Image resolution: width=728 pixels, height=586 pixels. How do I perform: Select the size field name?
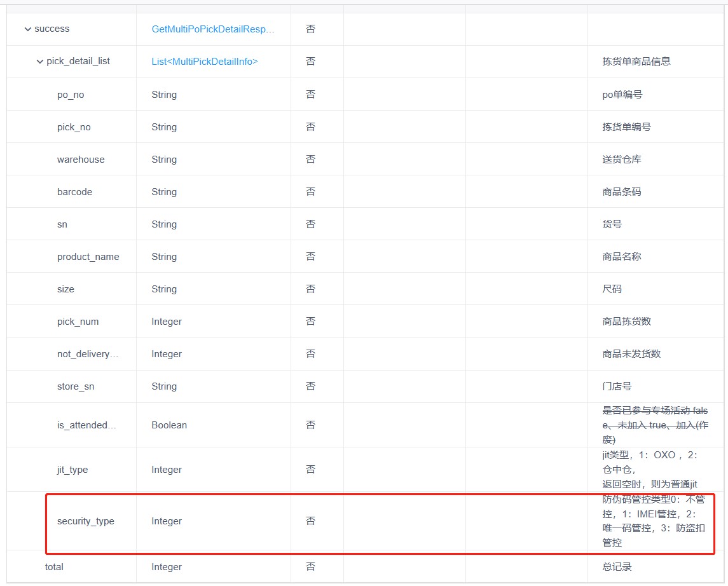(x=65, y=289)
